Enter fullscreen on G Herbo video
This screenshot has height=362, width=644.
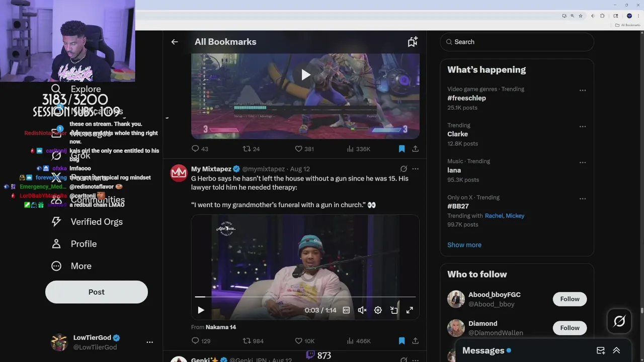(410, 310)
